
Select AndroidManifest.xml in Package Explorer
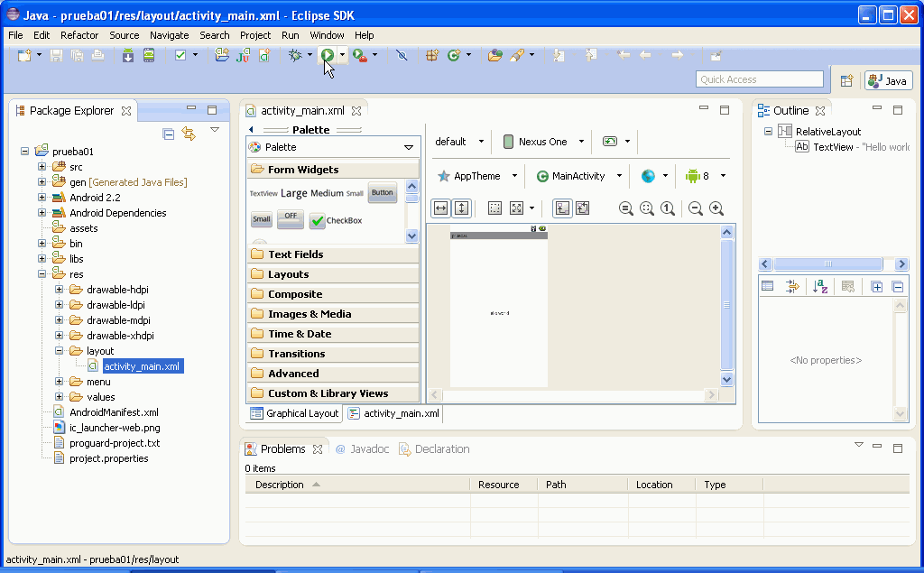[x=114, y=412]
